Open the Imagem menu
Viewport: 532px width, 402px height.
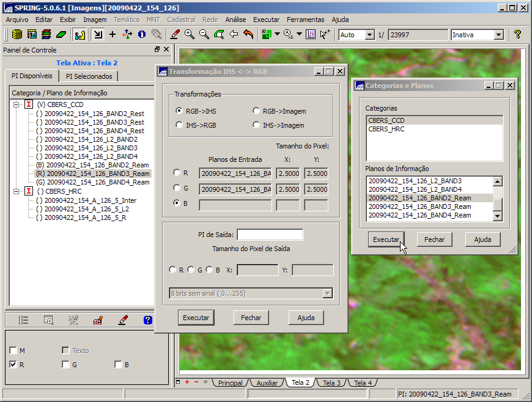click(x=95, y=20)
